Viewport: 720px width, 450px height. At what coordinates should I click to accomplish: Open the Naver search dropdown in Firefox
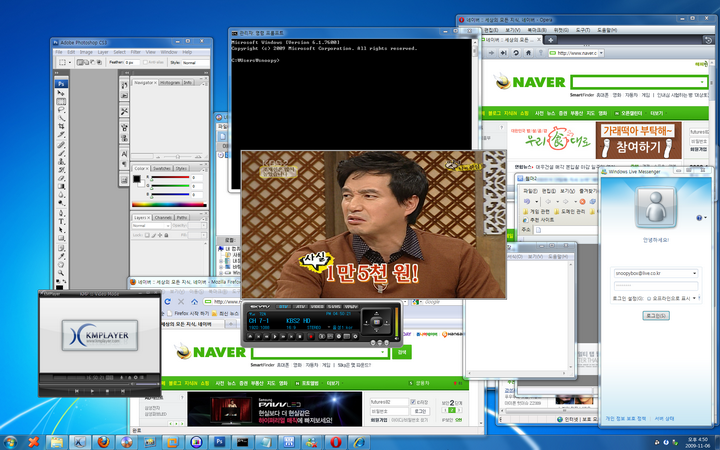pyautogui.click(x=382, y=352)
